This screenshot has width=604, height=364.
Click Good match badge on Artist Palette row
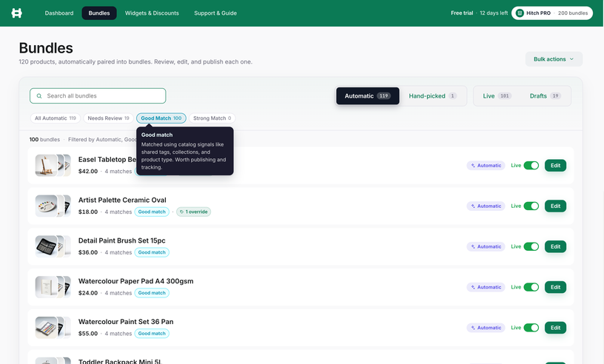click(x=152, y=212)
